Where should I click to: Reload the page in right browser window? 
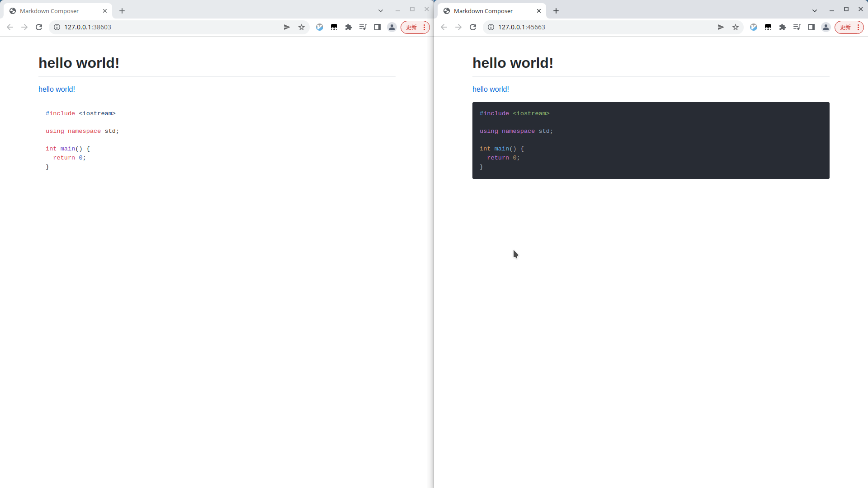point(473,27)
